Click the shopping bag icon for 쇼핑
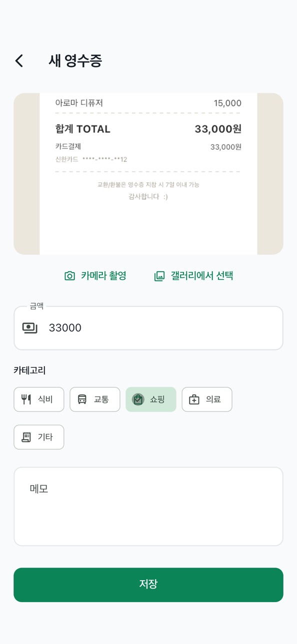This screenshot has width=297, height=644. click(138, 399)
